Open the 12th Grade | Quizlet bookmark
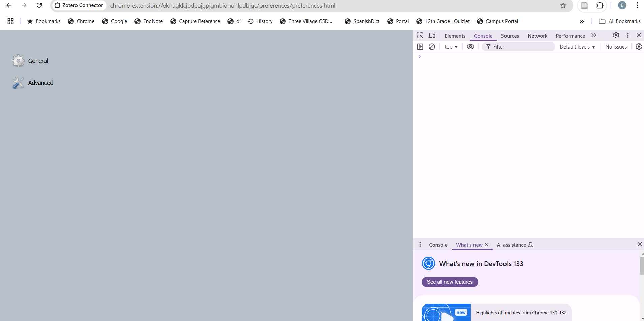The width and height of the screenshot is (644, 321). pos(443,21)
